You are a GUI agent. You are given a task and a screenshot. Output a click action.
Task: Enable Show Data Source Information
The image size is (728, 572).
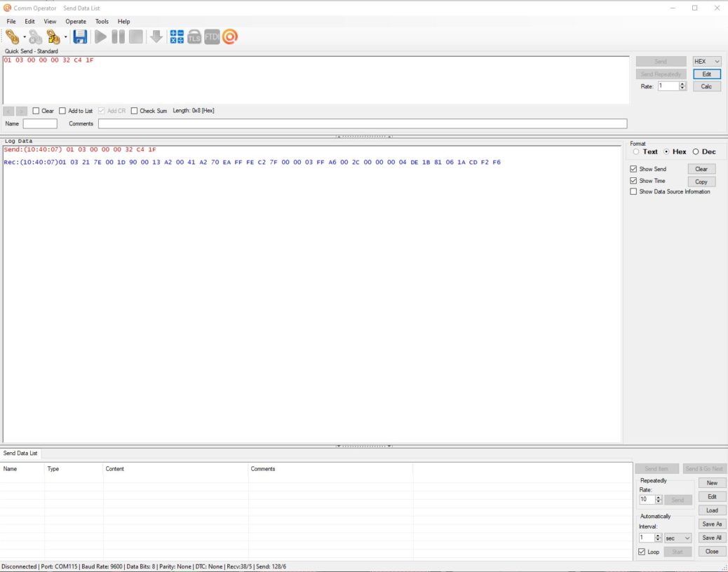point(633,191)
